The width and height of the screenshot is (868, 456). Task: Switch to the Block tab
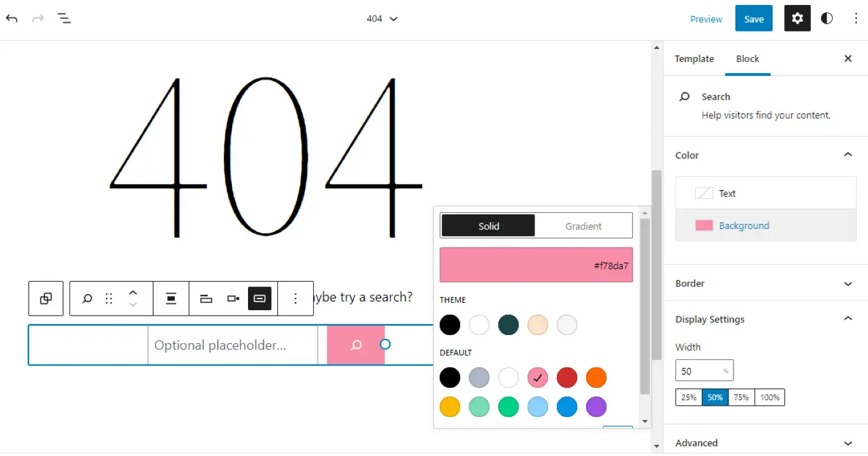tap(748, 59)
